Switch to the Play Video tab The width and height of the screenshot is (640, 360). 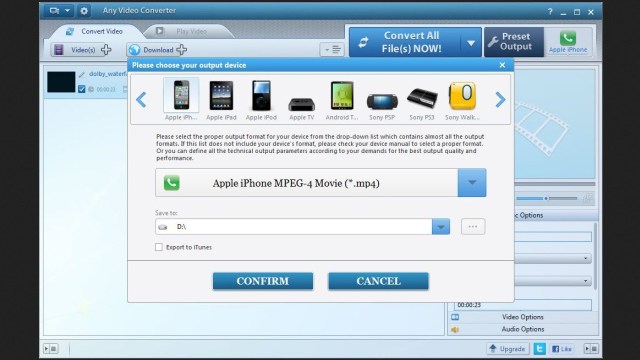[189, 31]
